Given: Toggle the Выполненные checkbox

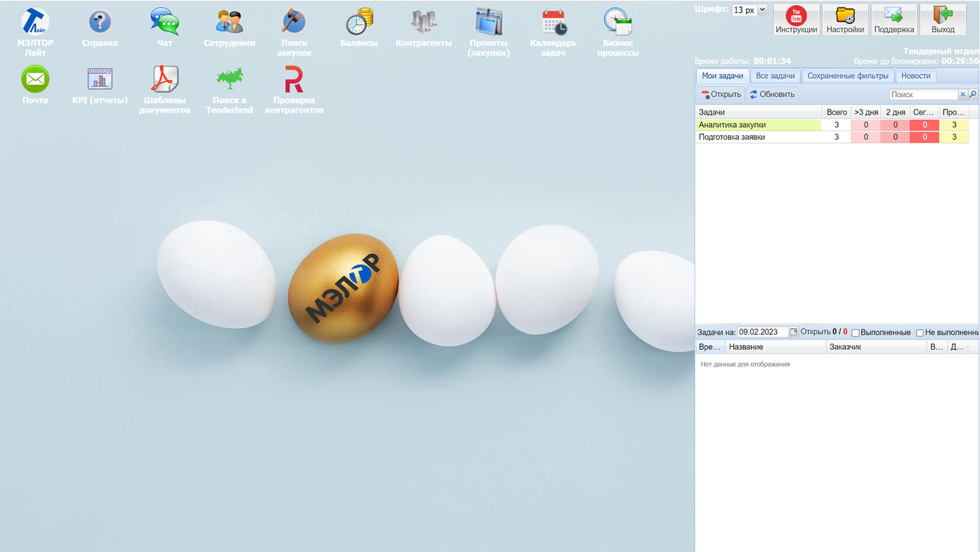Looking at the screenshot, I should (855, 333).
